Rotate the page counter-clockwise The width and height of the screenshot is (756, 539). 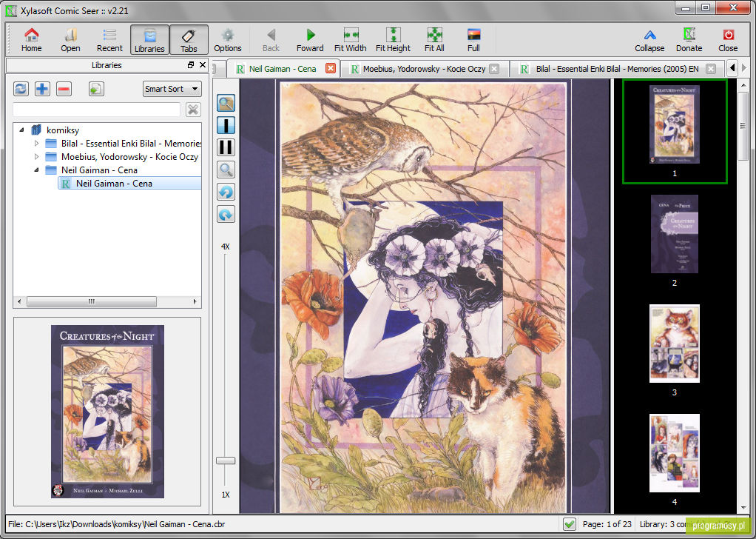coord(226,192)
